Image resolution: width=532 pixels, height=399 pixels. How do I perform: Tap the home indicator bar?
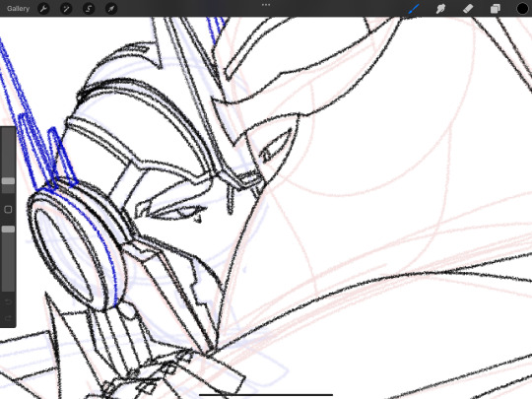266,395
